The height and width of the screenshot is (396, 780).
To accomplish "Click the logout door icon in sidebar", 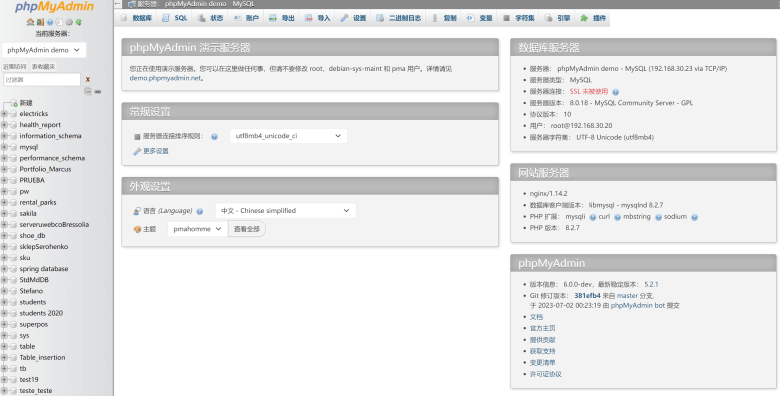I will click(x=40, y=22).
